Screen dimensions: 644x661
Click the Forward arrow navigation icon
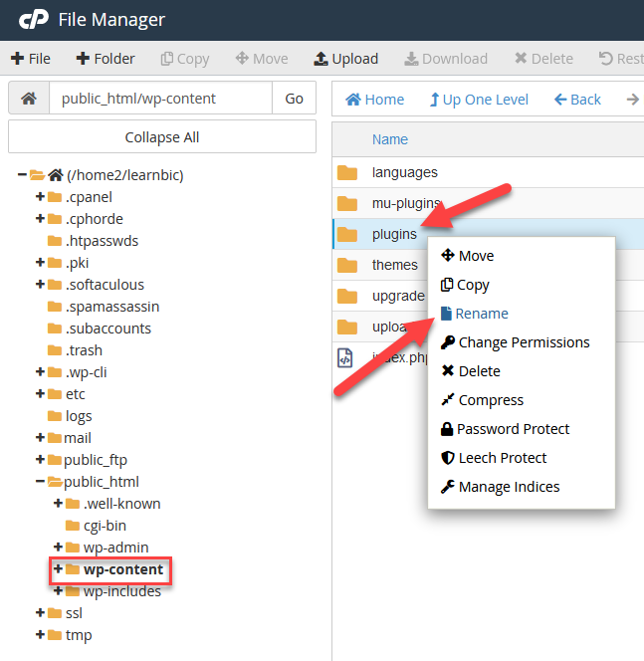pos(633,100)
